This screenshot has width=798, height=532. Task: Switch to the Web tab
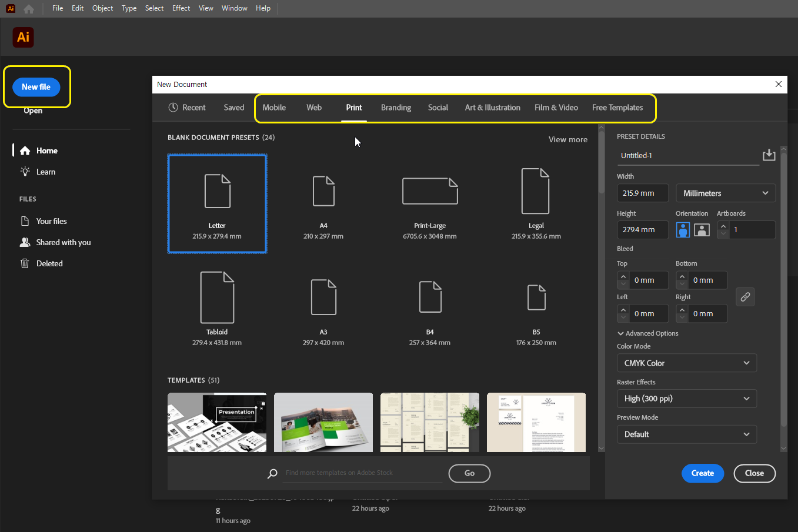pos(314,108)
